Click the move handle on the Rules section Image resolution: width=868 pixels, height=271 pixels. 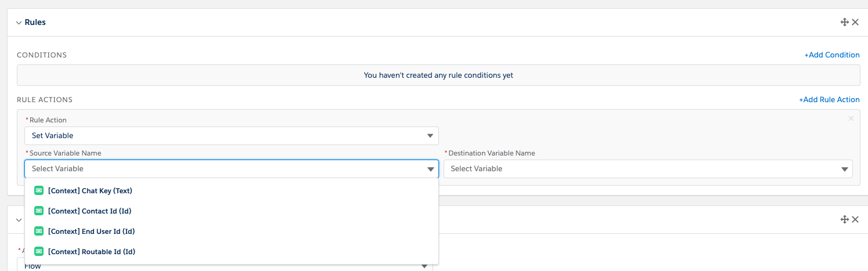(x=844, y=22)
